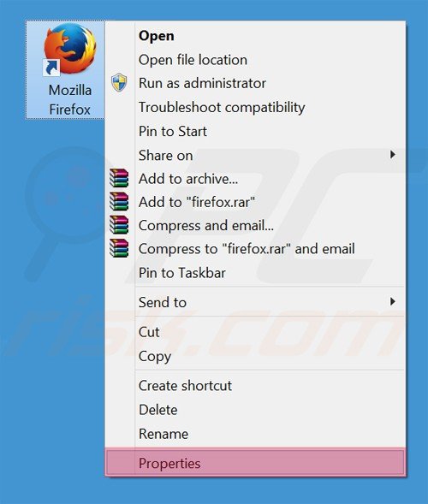Open Properties from the context menu
Image resolution: width=428 pixels, height=504 pixels.
coord(255,463)
